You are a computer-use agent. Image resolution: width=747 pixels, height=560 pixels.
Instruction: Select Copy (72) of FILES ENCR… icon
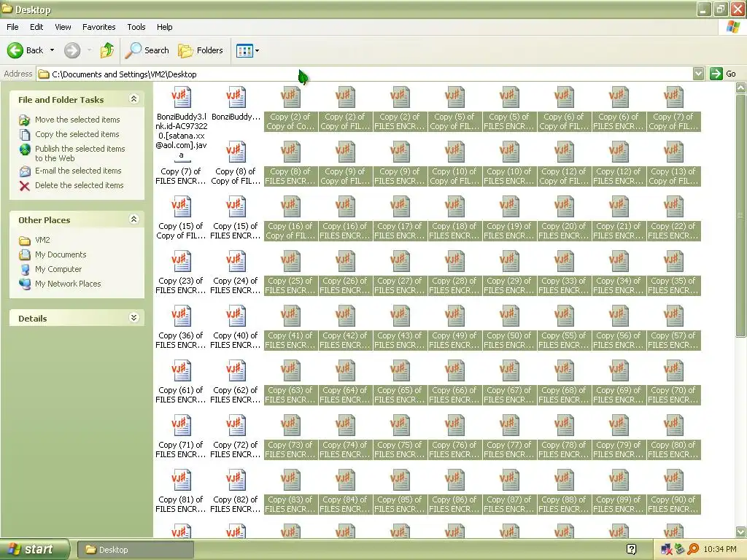coord(236,426)
